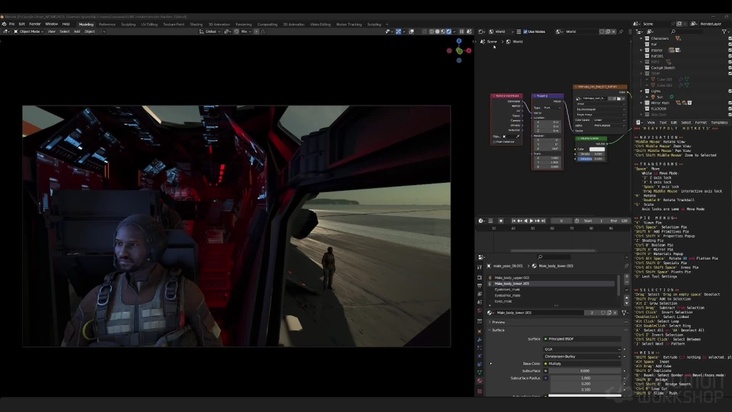Image resolution: width=732 pixels, height=412 pixels.
Task: Open the viewport Select menu
Action: (64, 31)
